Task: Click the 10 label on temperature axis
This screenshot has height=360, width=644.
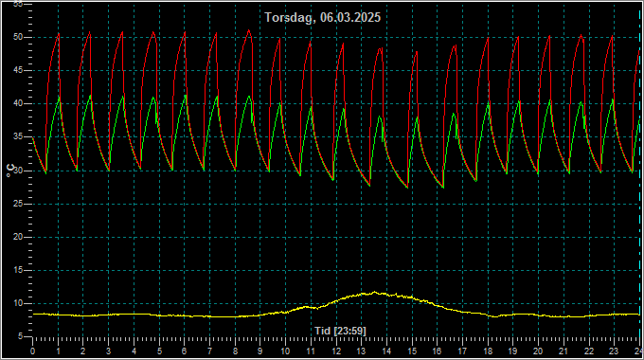Action: coord(17,303)
